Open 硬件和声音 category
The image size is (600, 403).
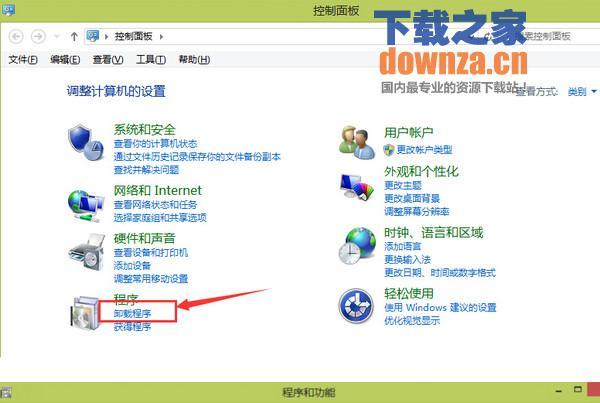tap(144, 238)
